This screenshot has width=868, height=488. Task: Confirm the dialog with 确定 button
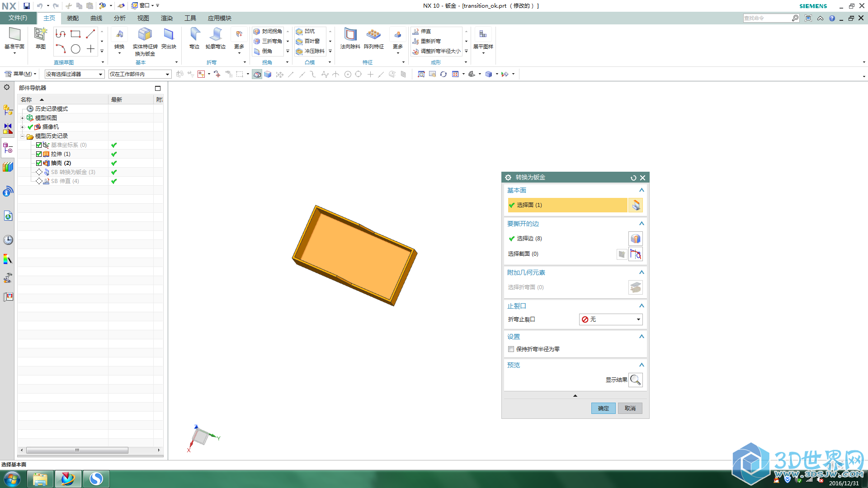point(604,408)
